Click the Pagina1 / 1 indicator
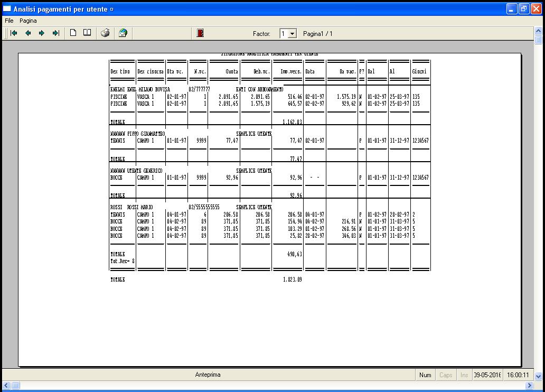Image resolution: width=545 pixels, height=392 pixels. [x=318, y=34]
